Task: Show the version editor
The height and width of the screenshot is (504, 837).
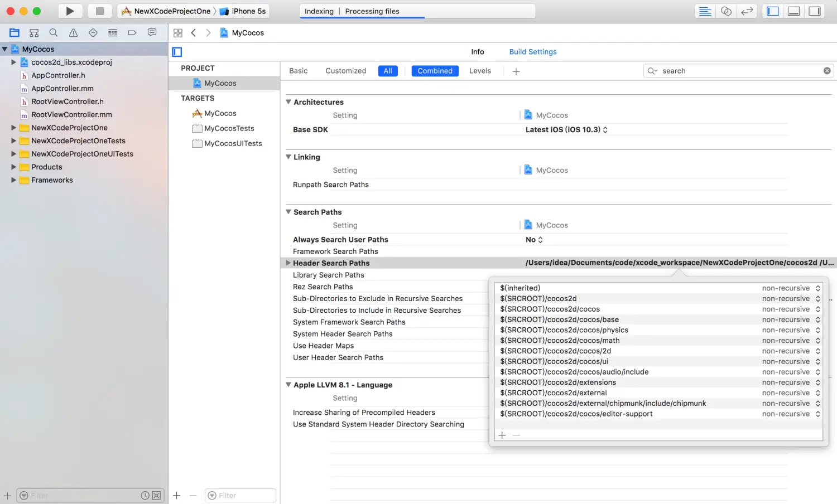Action: click(747, 11)
